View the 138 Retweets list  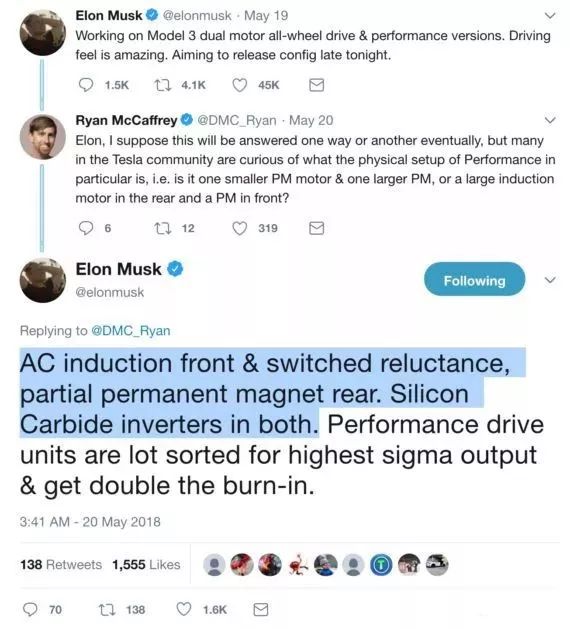[x=61, y=564]
